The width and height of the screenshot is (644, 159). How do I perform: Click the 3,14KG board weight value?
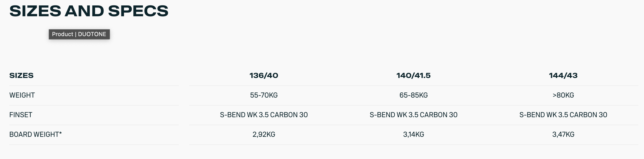(x=413, y=134)
